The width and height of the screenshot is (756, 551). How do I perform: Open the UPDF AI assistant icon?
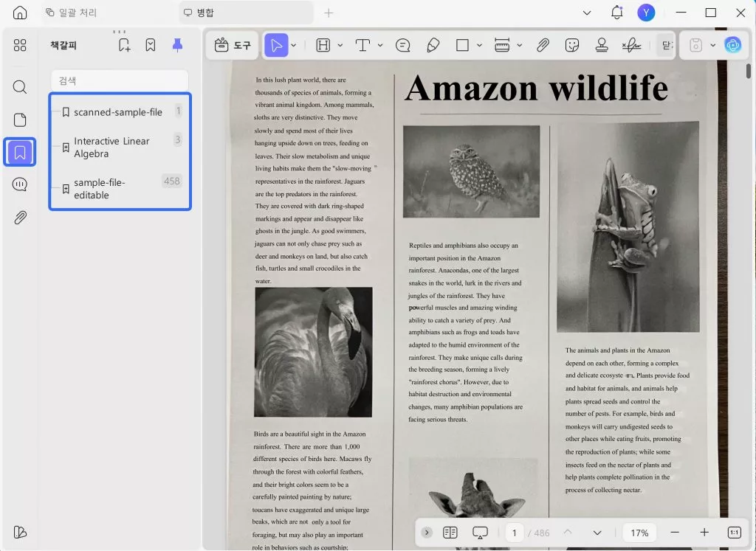(x=732, y=45)
